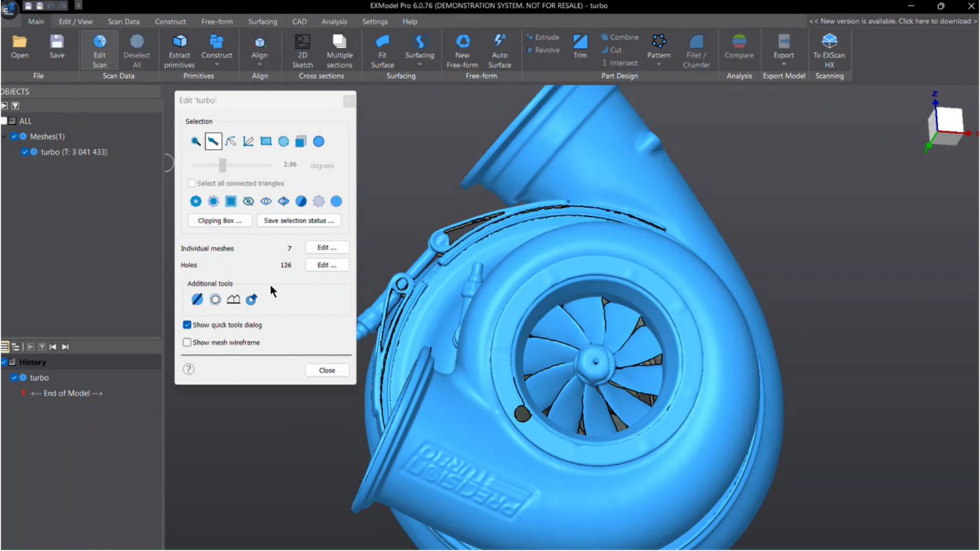Toggle visibility checkbox of turbo mesh
Screen dimensions: 980x551
25,152
